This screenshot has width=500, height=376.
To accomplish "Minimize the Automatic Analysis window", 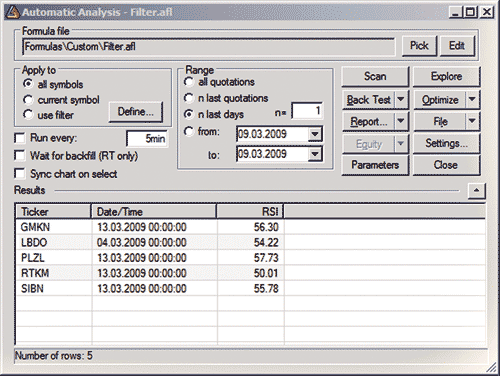I will pos(456,12).
